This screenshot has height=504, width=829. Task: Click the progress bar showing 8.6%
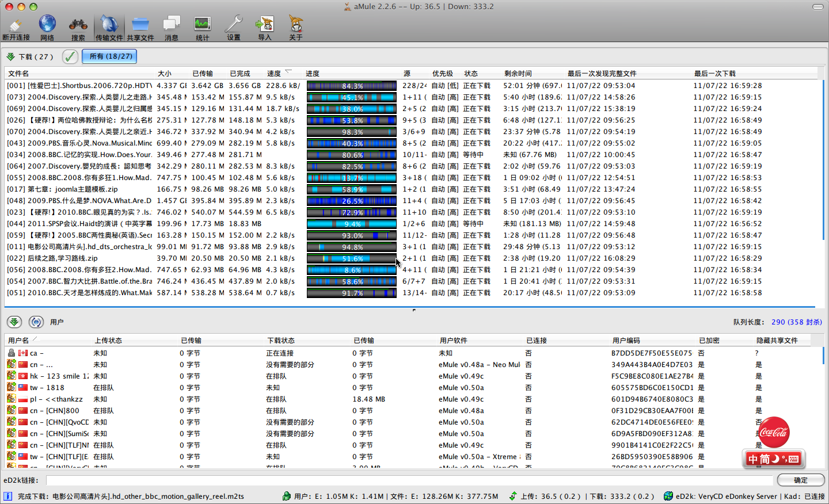[352, 270]
